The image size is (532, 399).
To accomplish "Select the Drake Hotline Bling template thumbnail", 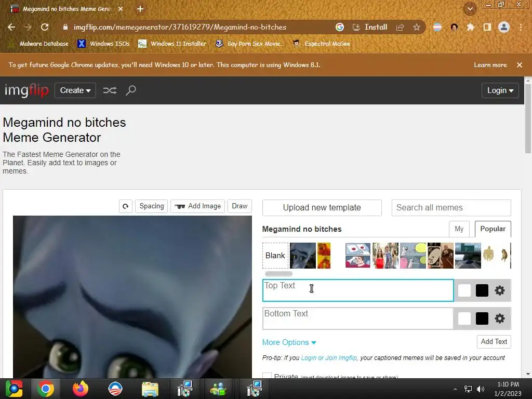I will (324, 256).
